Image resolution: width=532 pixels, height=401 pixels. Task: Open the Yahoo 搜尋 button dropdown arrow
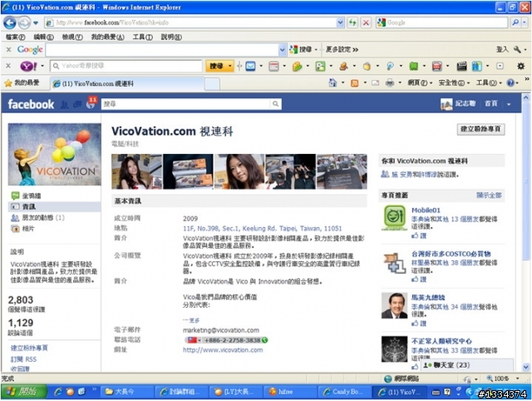pyautogui.click(x=230, y=66)
